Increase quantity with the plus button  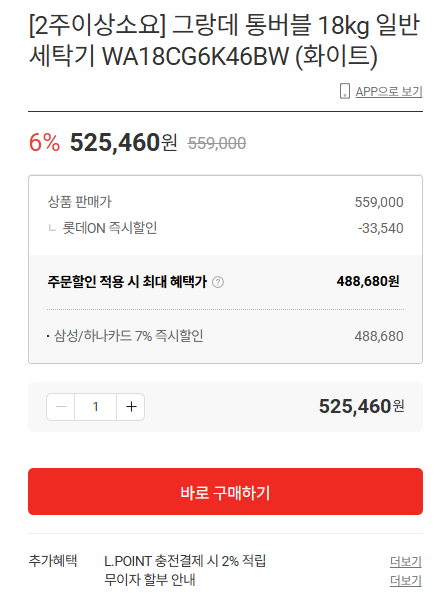[x=131, y=407]
